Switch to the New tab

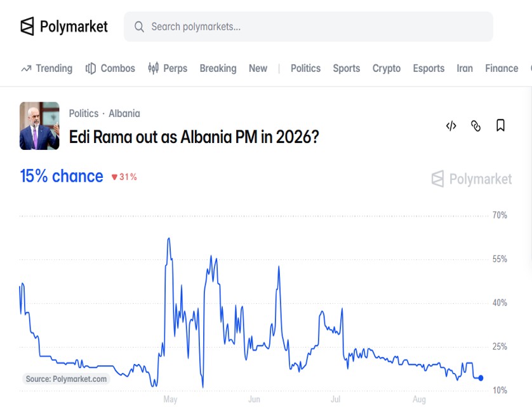[258, 68]
